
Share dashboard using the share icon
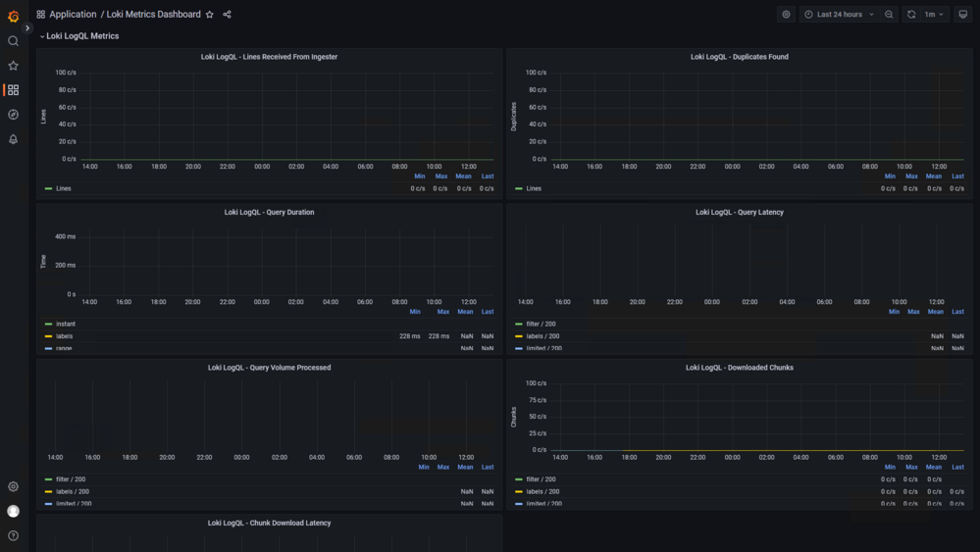tap(227, 15)
